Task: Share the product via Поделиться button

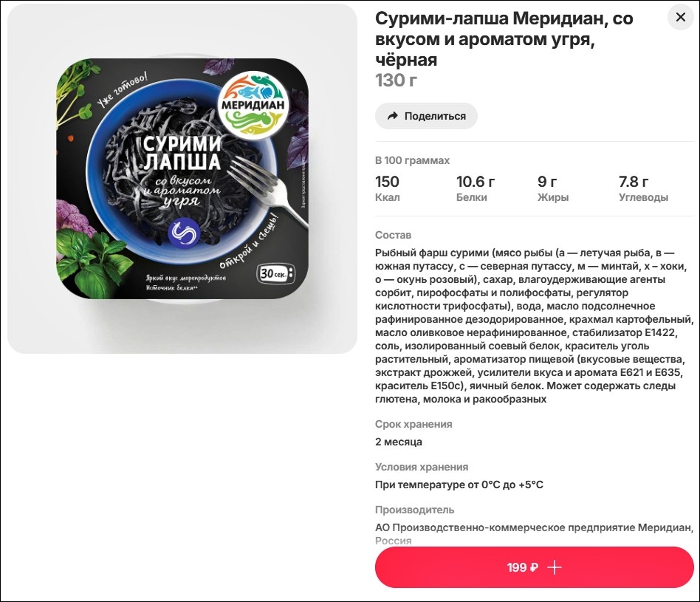Action: coord(426,116)
